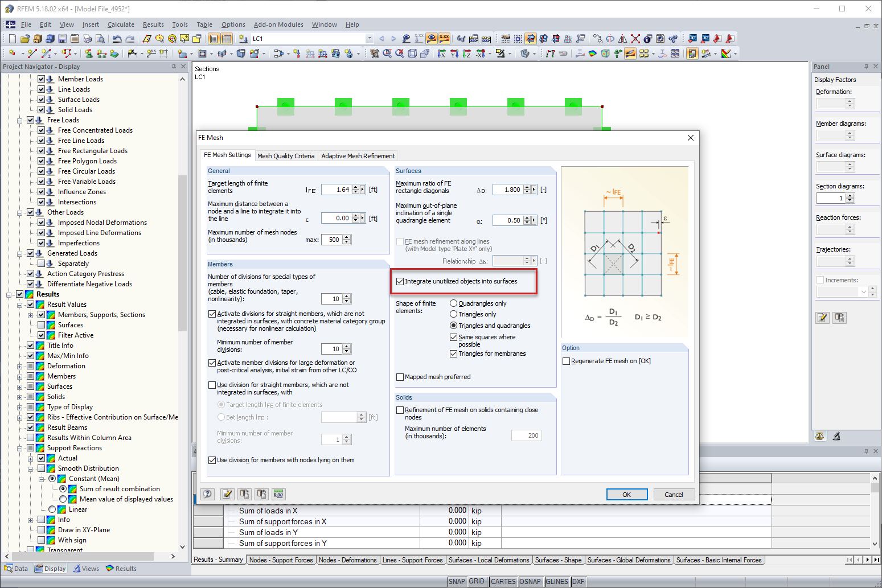Click the Print Preview icon
Viewport: 882px width, 588px height.
coord(100,39)
